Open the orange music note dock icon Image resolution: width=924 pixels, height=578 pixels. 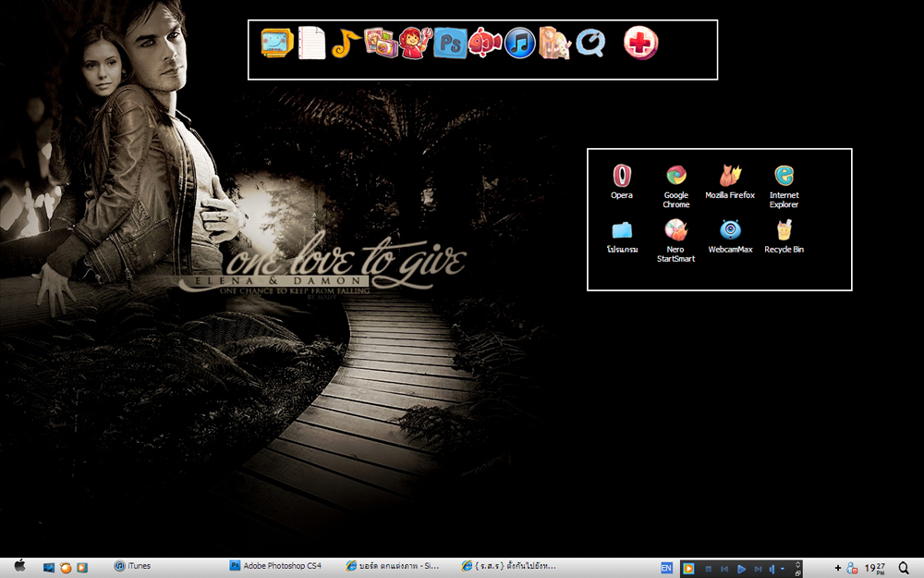pyautogui.click(x=346, y=43)
